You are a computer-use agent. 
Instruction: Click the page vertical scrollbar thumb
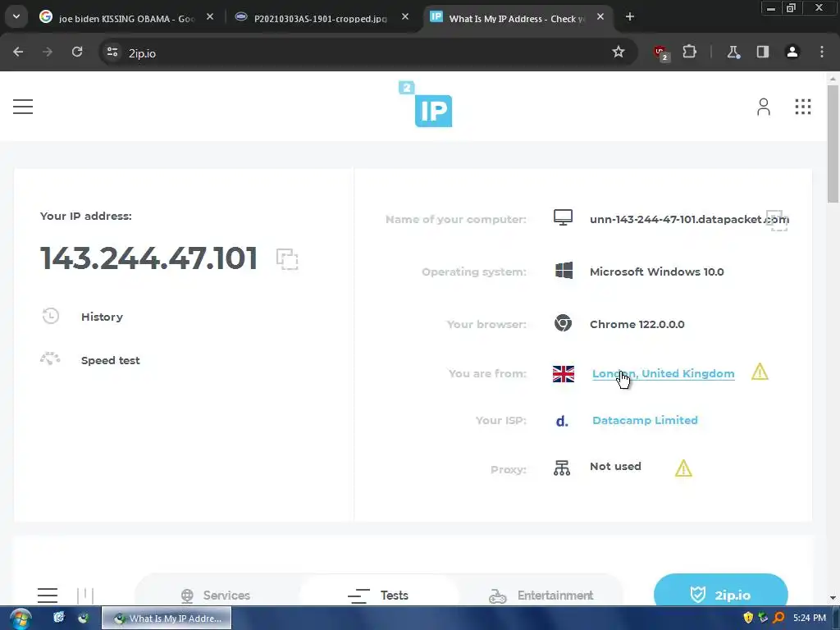coord(833,144)
